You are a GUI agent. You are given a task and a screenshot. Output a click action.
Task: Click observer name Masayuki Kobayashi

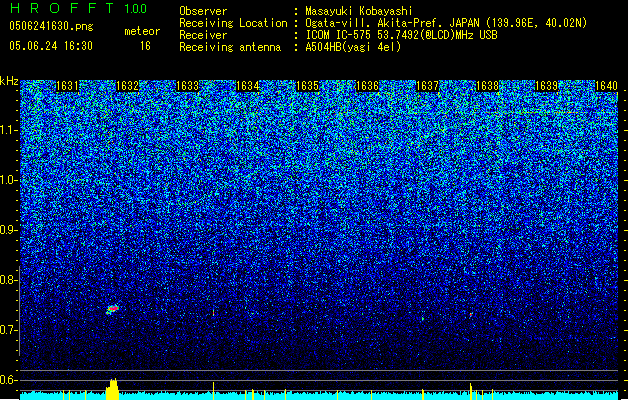[x=359, y=11]
